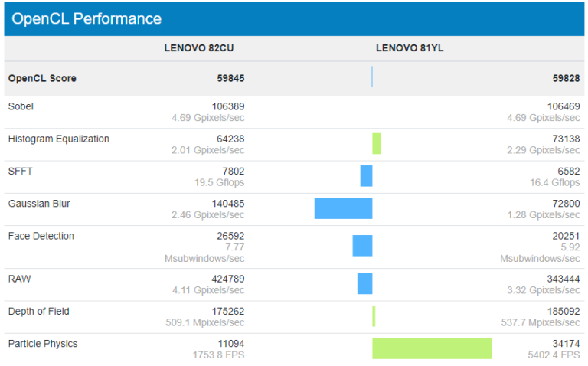The width and height of the screenshot is (588, 366).
Task: Click the blue RAW comparison bar
Action: point(365,283)
